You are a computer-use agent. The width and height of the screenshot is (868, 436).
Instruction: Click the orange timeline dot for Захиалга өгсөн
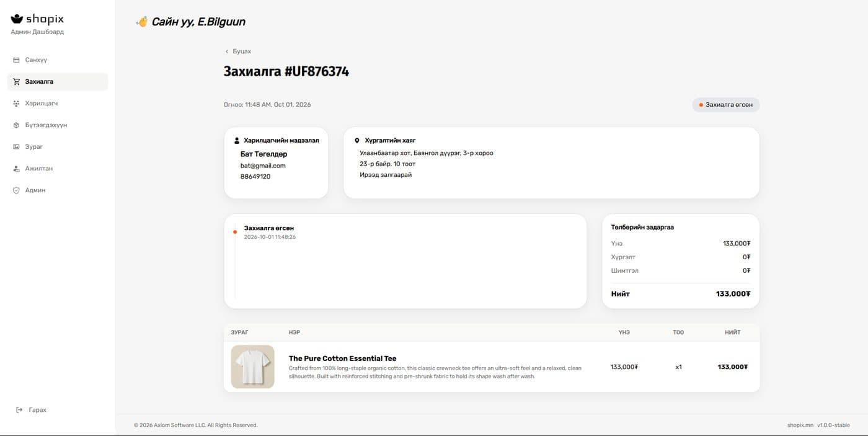click(235, 232)
